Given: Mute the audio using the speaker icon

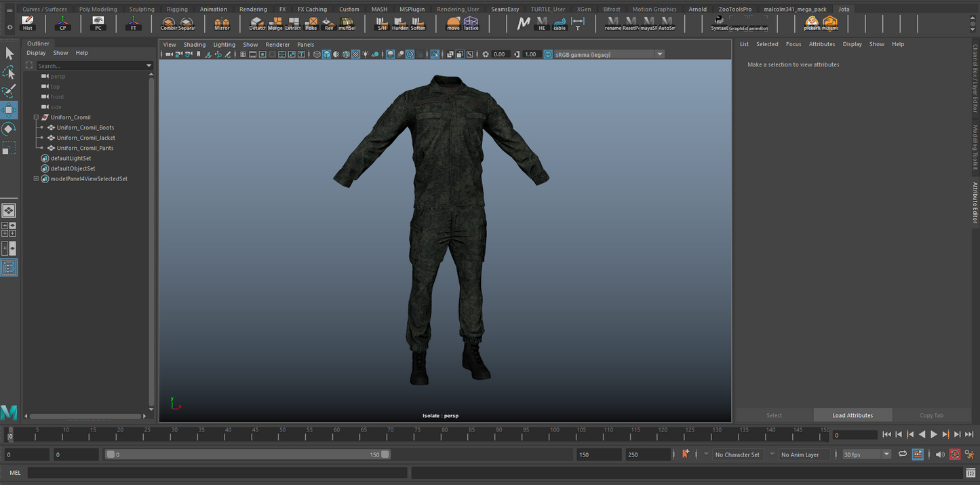Looking at the screenshot, I should [x=940, y=454].
